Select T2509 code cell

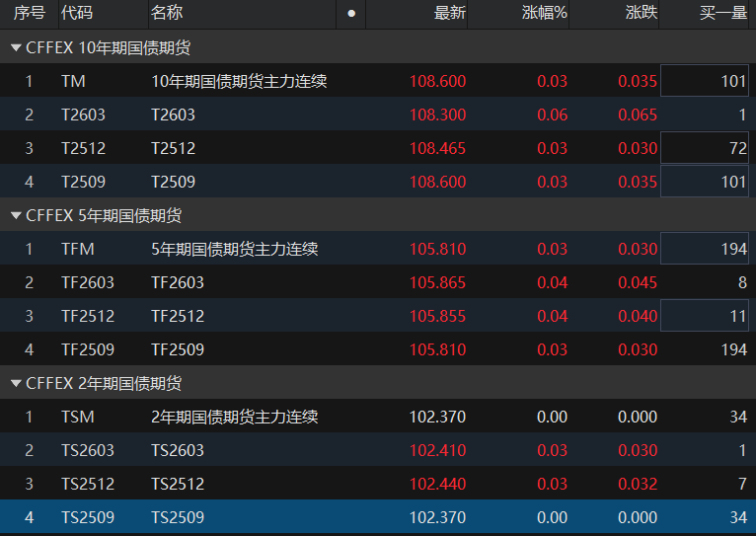point(84,182)
